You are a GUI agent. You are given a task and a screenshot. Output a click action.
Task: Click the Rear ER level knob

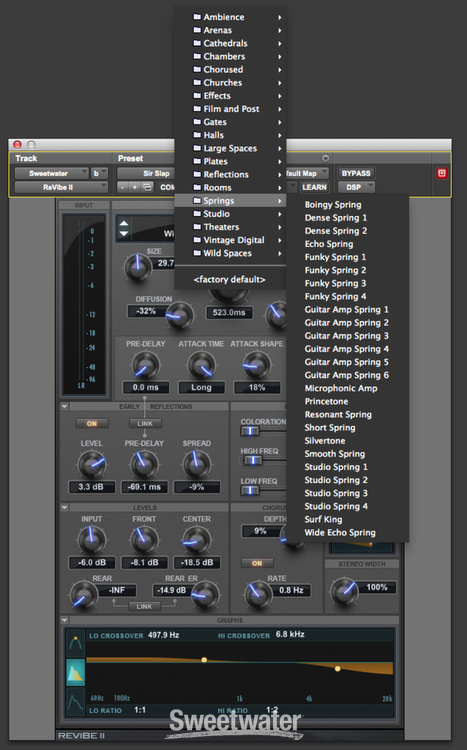206,596
